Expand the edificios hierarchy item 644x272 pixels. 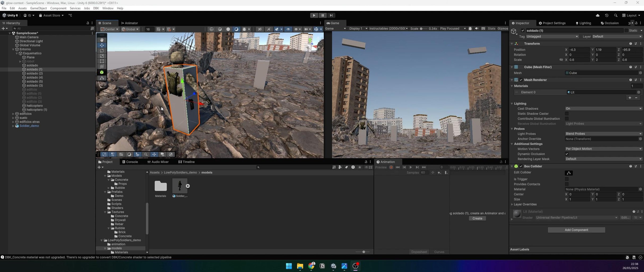[x=13, y=114]
